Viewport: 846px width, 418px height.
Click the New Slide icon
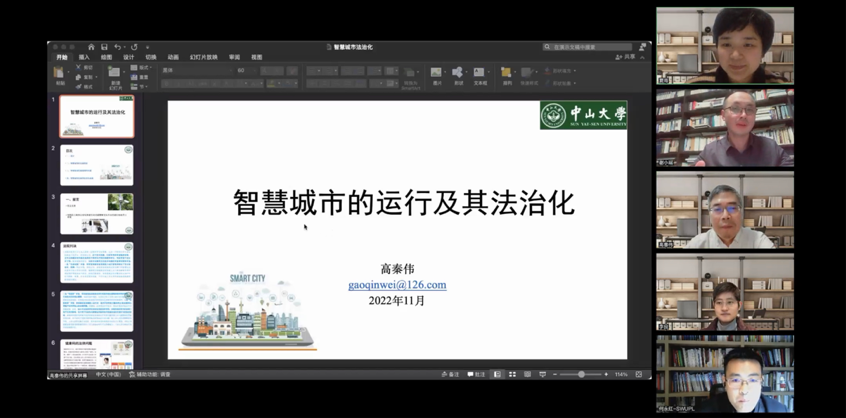click(x=115, y=74)
